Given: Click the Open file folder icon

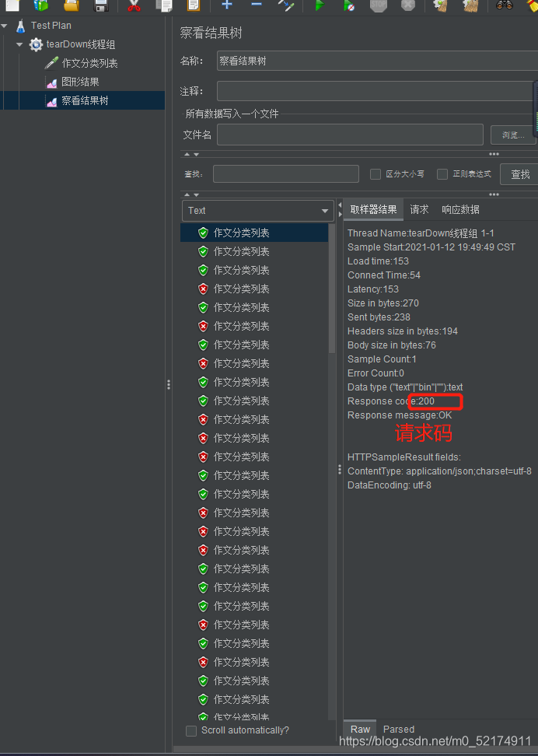Looking at the screenshot, I should coord(72,5).
